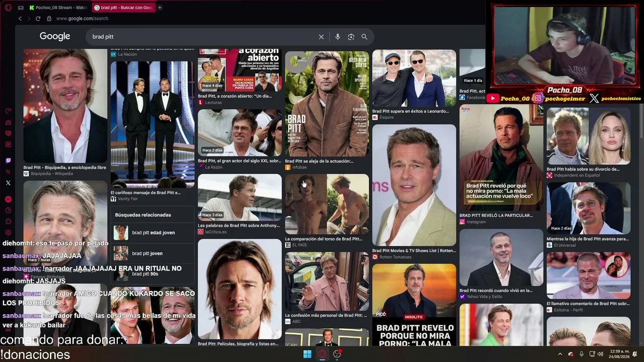The image size is (644, 362).
Task: Switch to the Pochoo_08 Stream tab
Action: (x=58, y=8)
